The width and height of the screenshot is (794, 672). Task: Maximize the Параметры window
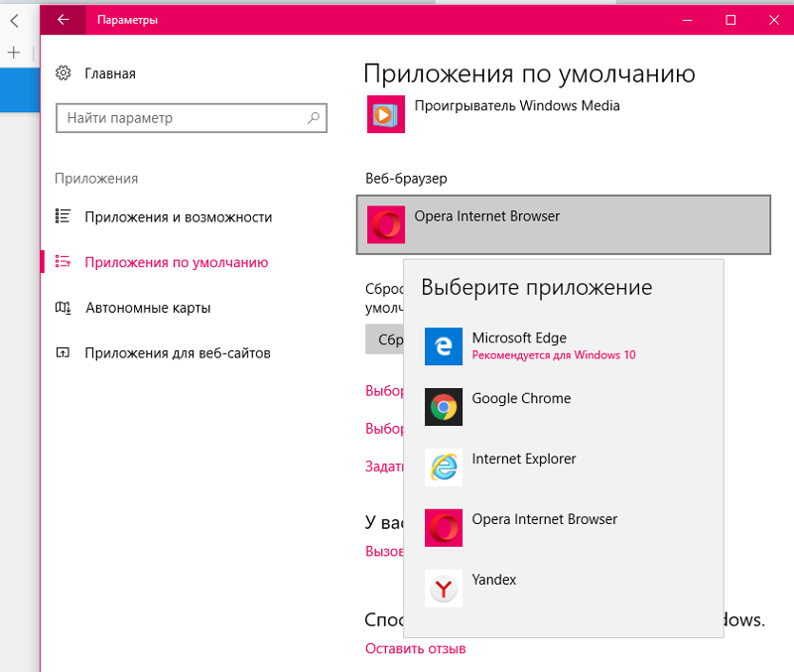pos(730,20)
